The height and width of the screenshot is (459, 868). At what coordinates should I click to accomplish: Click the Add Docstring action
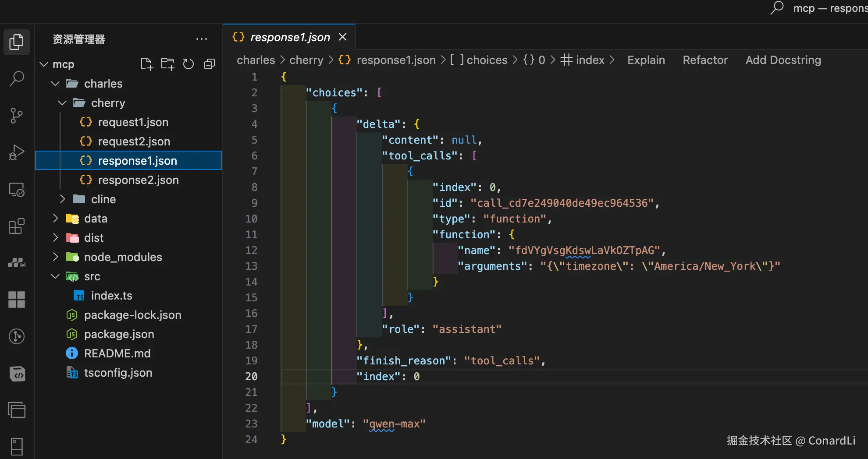(x=783, y=60)
